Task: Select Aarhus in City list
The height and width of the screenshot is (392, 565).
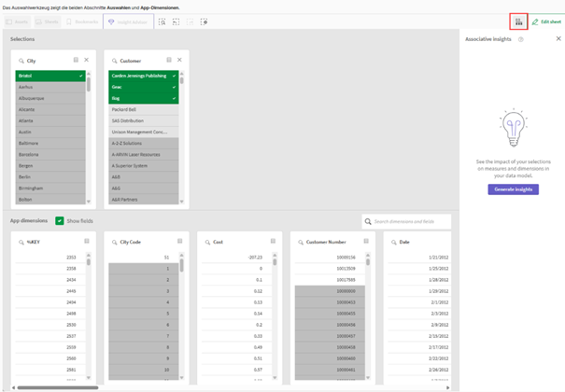Action: click(x=50, y=87)
